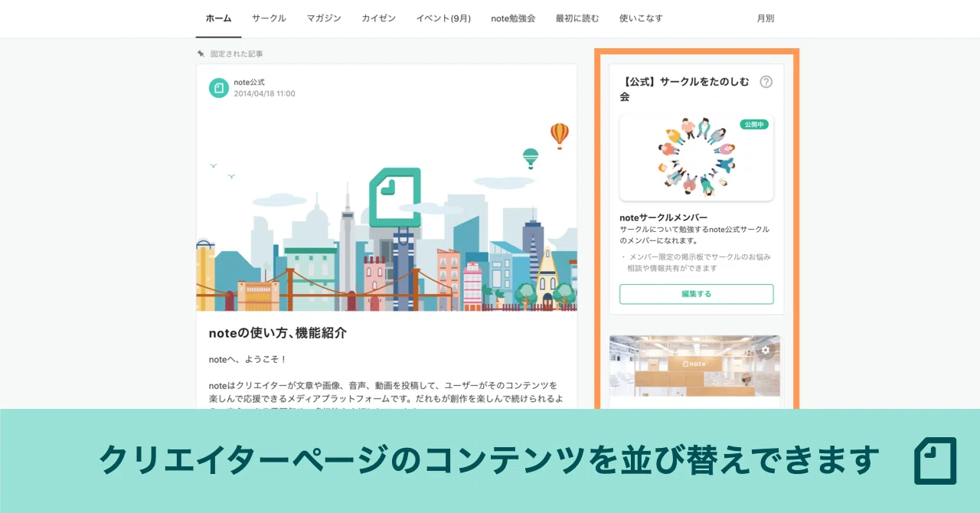Click the pinned article pin icon
This screenshot has width=980, height=513.
(x=201, y=54)
